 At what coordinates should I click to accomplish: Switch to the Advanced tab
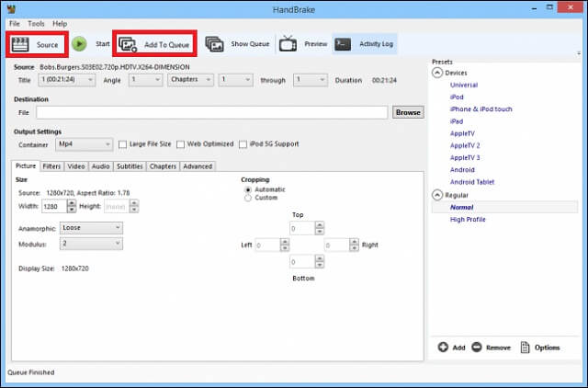(x=198, y=166)
